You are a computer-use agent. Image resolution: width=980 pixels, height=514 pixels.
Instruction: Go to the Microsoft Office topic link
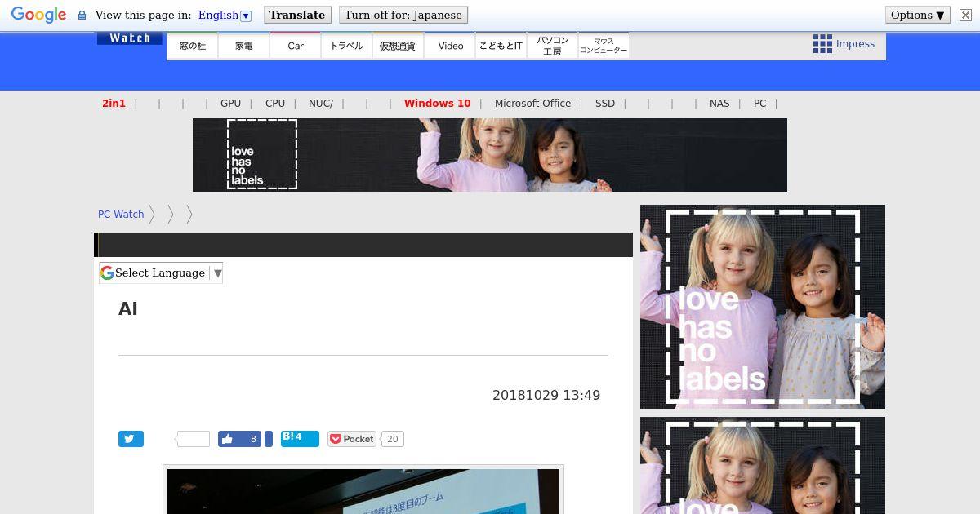click(532, 104)
